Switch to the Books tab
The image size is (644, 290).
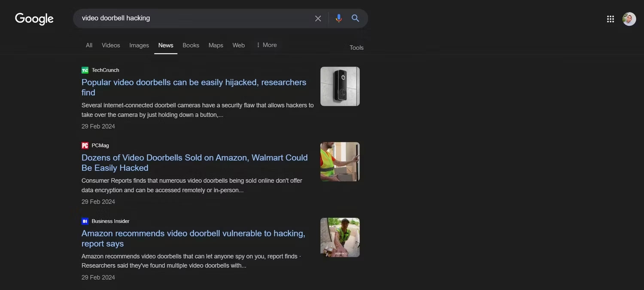click(191, 45)
